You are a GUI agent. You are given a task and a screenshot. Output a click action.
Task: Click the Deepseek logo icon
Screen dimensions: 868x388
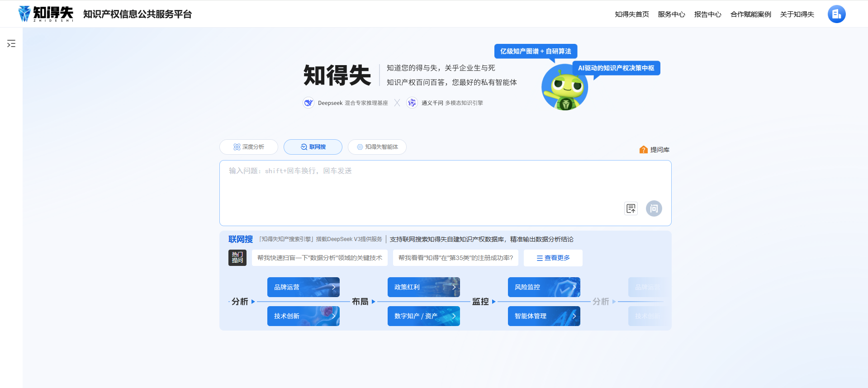308,103
